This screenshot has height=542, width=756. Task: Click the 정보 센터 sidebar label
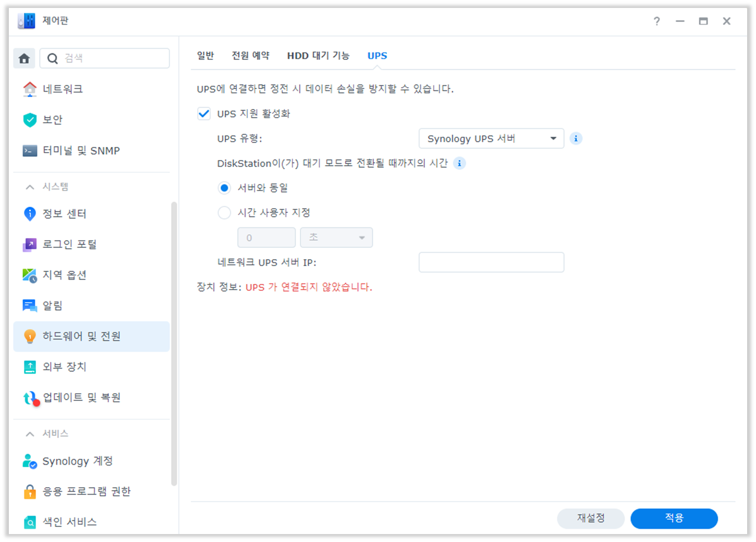64,214
